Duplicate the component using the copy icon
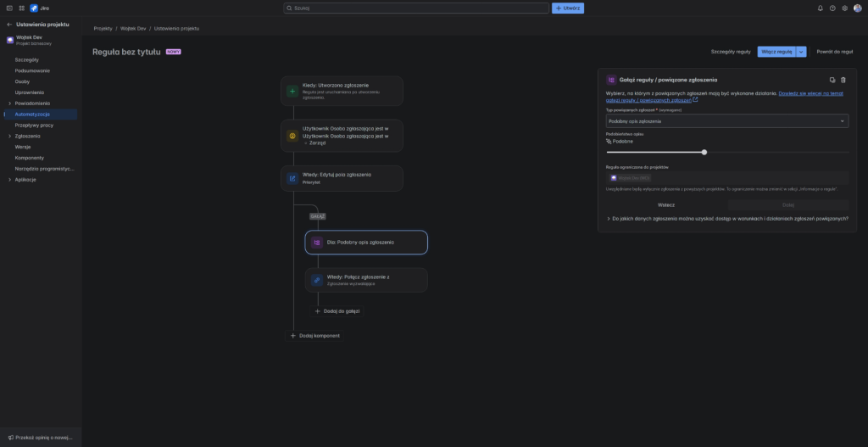 832,80
